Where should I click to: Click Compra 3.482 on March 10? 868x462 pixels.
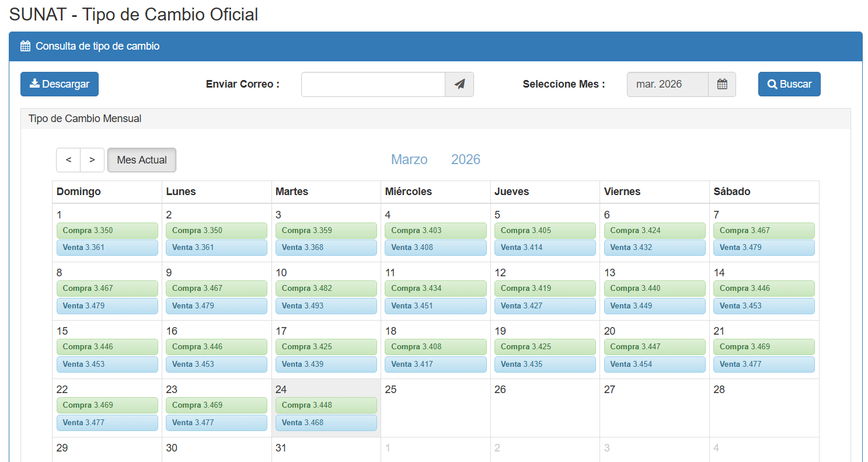pos(326,289)
